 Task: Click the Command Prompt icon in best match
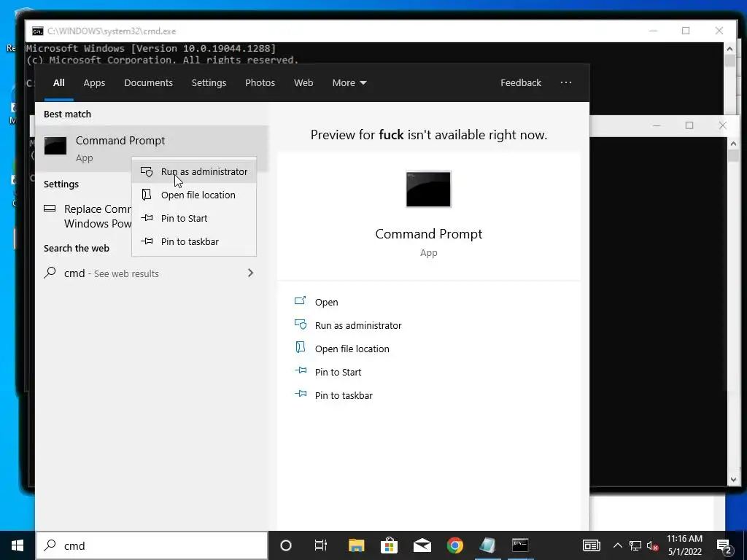[55, 146]
